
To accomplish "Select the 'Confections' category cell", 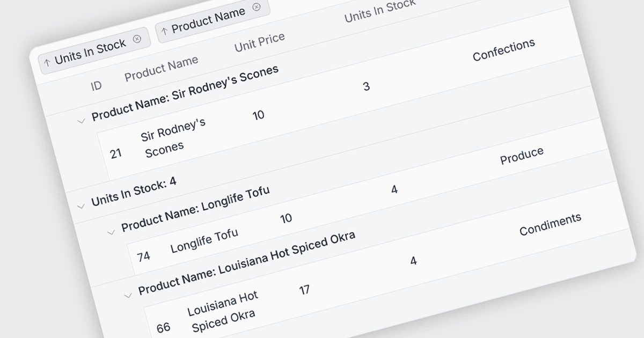I will point(504,49).
